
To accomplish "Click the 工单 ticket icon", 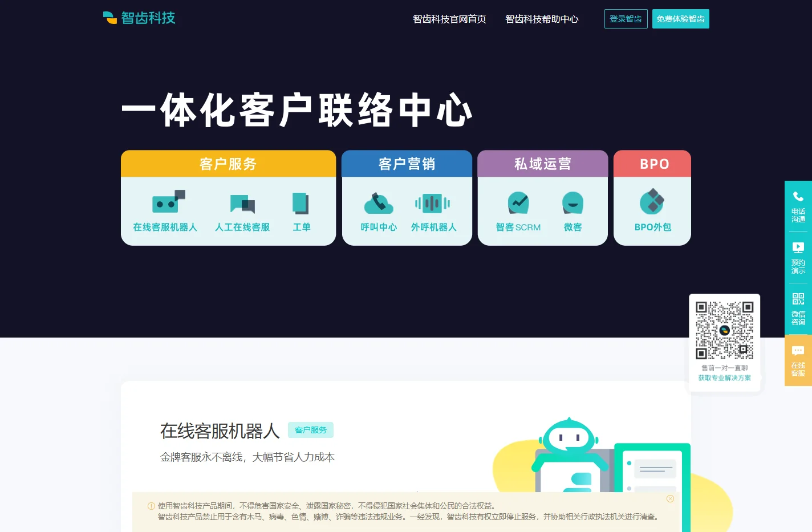I will click(301, 203).
